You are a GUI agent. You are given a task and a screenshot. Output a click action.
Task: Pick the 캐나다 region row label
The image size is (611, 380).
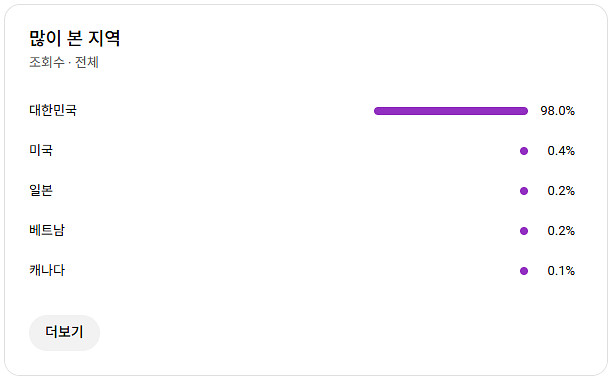pos(47,270)
